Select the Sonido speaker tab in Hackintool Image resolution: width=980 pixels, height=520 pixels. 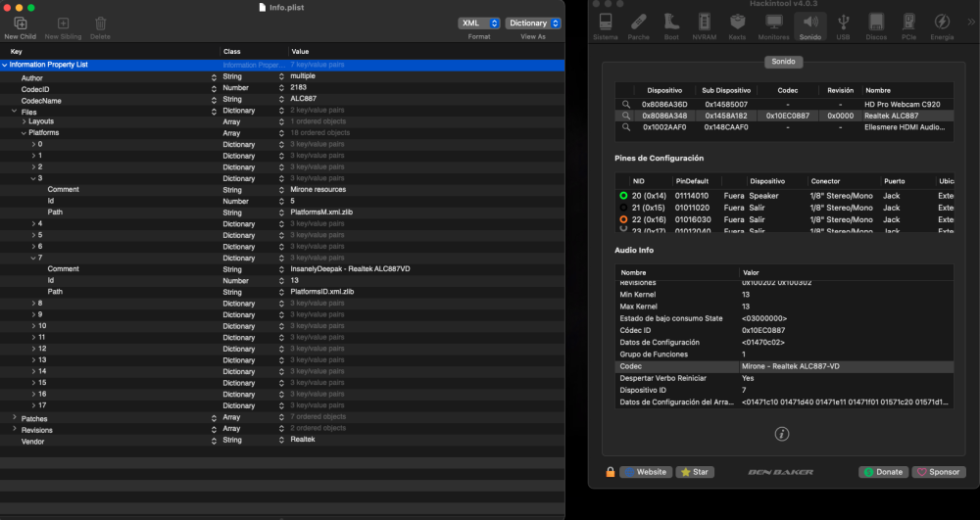(810, 26)
